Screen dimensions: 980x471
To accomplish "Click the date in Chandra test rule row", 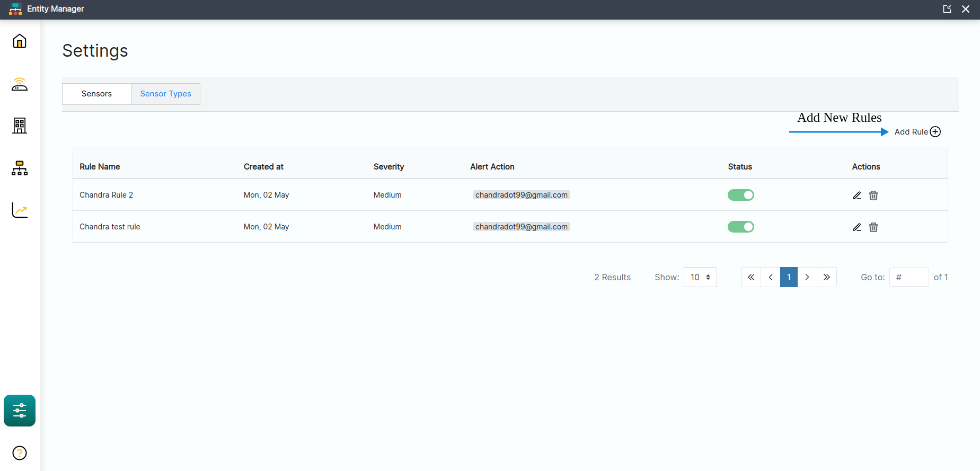I will coord(266,227).
